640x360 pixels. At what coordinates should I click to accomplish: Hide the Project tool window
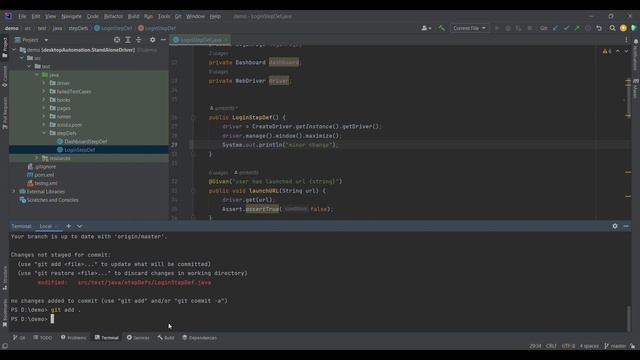[x=163, y=40]
